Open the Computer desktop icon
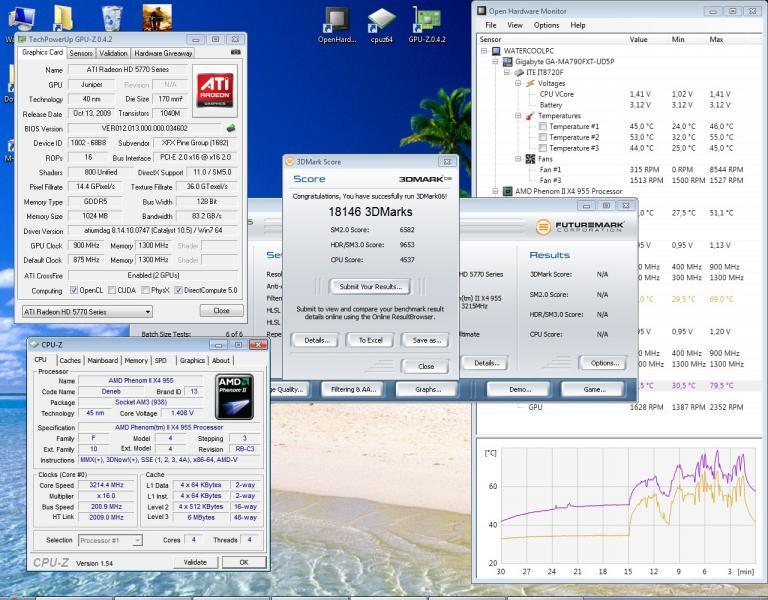Viewport: 768px width, 600px height. [x=21, y=20]
